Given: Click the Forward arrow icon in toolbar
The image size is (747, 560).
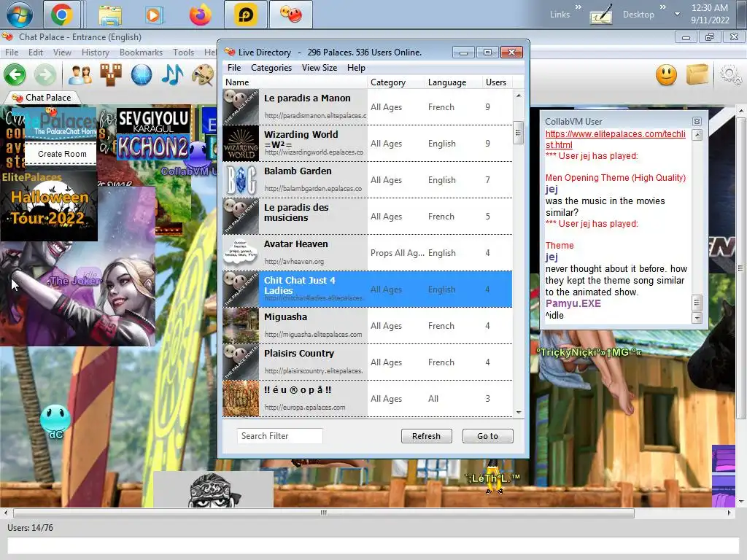Looking at the screenshot, I should (45, 75).
